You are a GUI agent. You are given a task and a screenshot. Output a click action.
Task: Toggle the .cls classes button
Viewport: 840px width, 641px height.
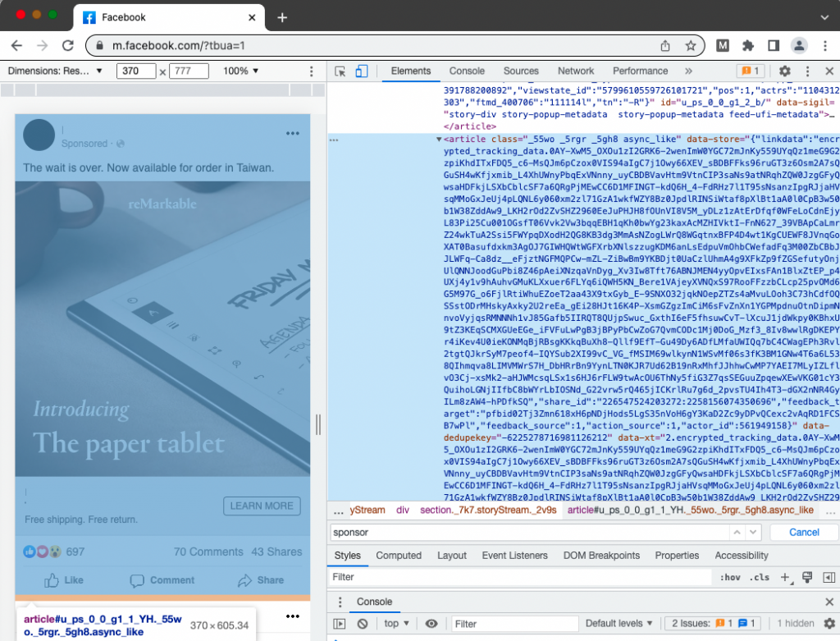point(759,577)
